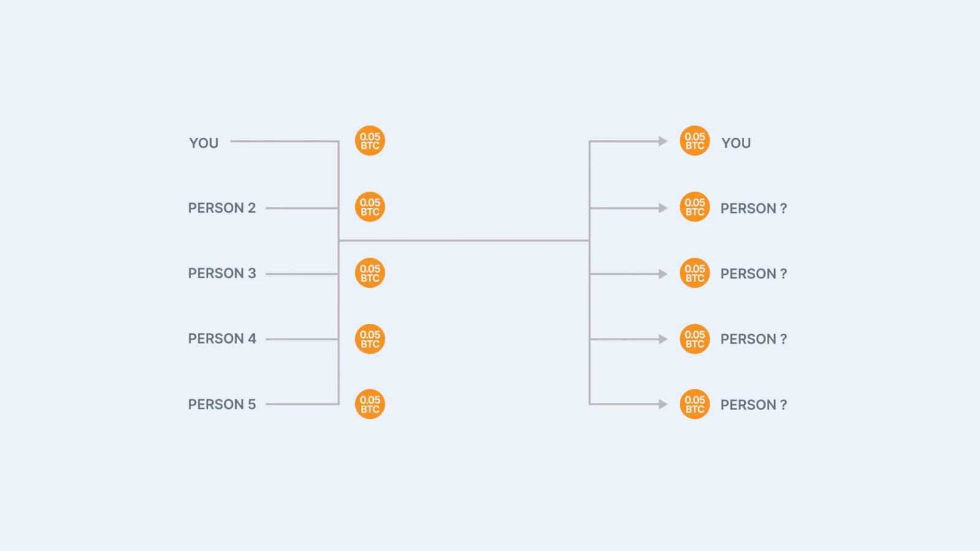Screen dimensions: 980x551
Task: Click the BTC coin beside the first PERSON ?
Action: [x=695, y=207]
